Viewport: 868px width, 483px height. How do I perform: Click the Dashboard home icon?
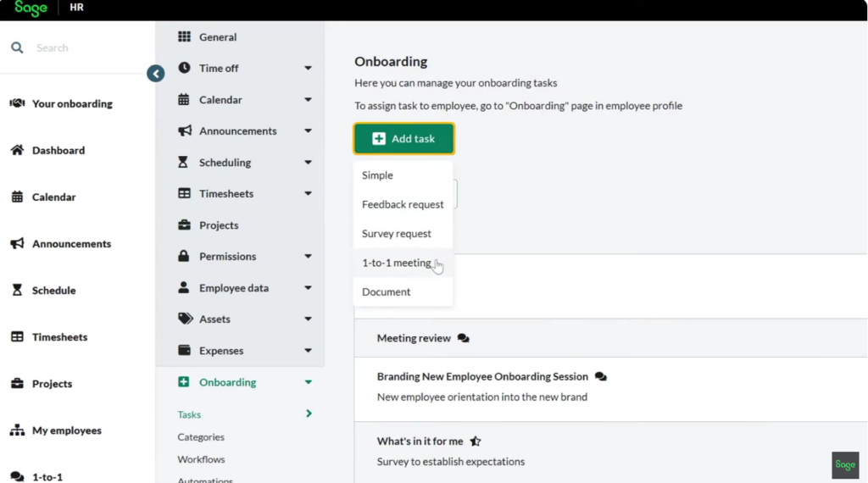(17, 150)
